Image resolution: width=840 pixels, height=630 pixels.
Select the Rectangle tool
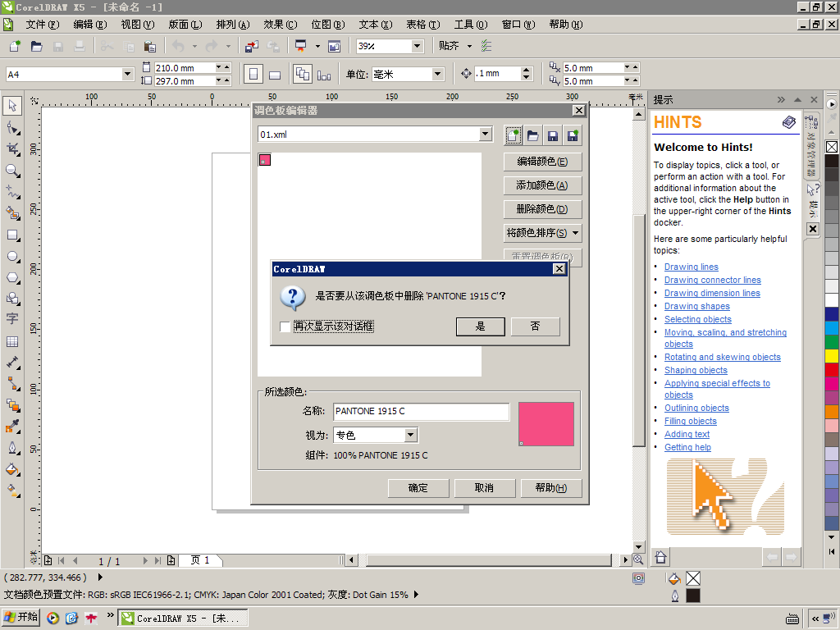click(12, 235)
